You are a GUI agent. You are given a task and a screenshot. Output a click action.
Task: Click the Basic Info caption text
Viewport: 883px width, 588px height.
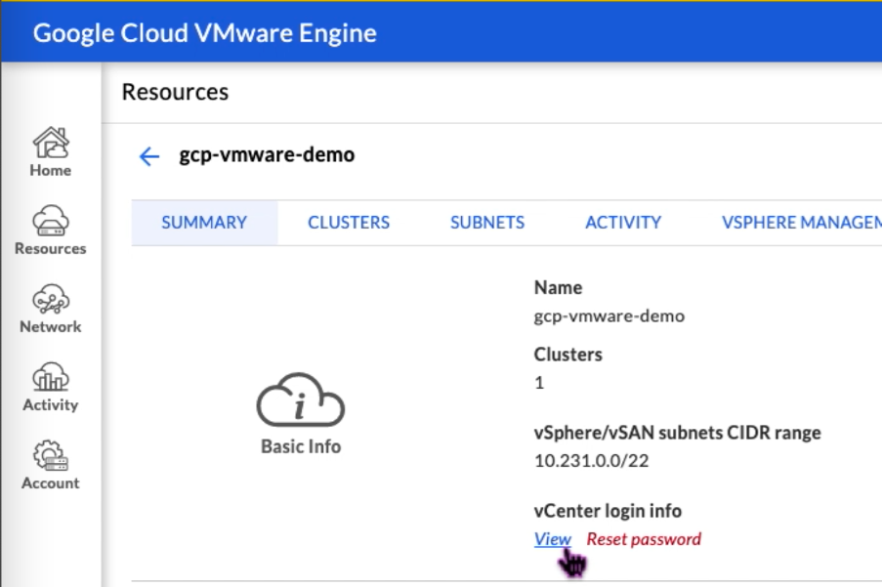coord(301,446)
